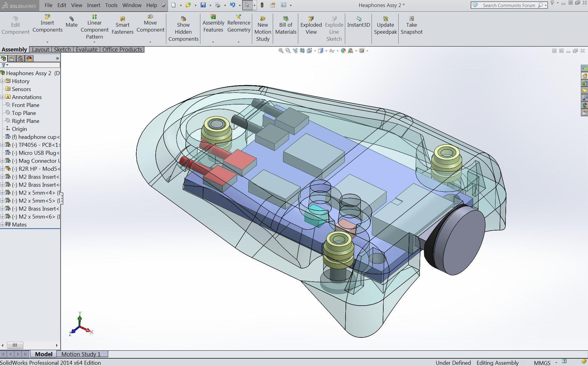Click the Save icon in top toolbar
Screen dimensions: 588x366
point(203,5)
